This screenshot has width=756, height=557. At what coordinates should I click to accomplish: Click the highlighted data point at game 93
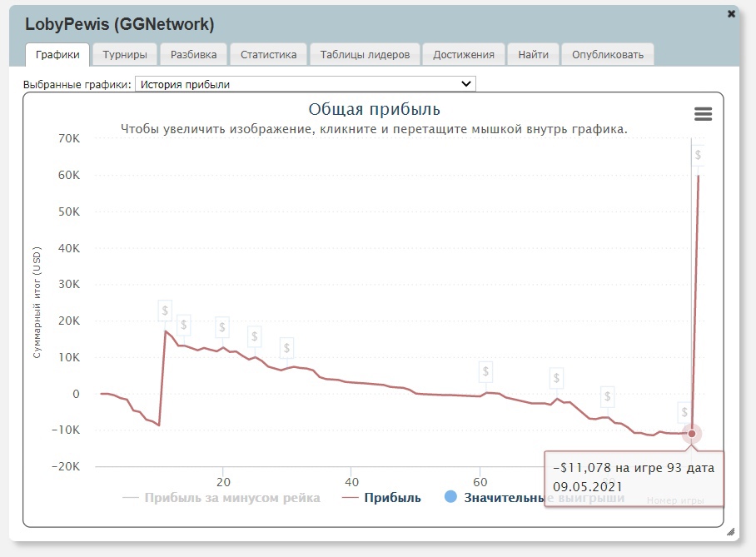click(691, 434)
